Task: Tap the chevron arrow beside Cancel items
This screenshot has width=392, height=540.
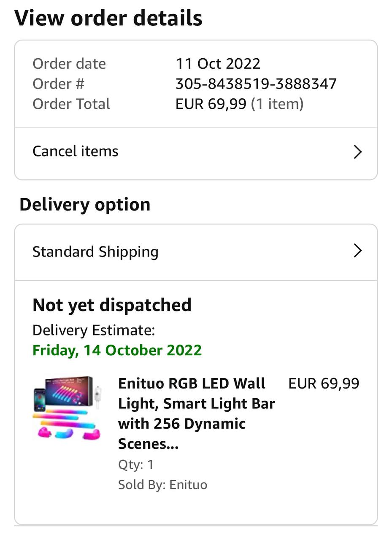Action: click(357, 152)
